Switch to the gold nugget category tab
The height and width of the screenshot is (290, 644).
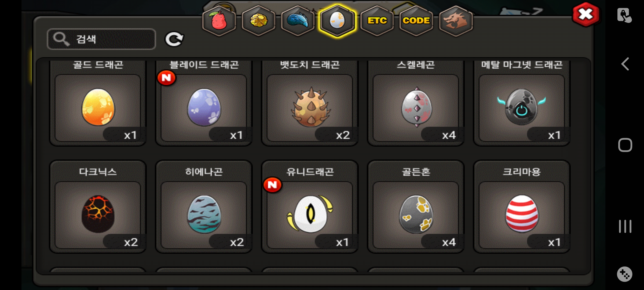pos(259,21)
